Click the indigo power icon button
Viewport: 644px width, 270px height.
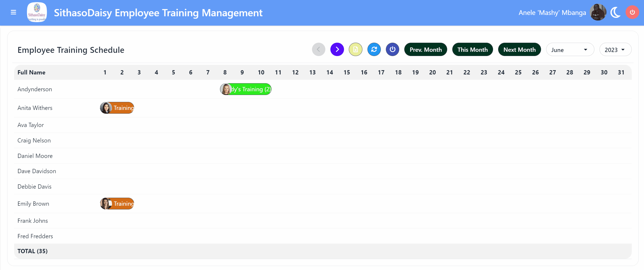pos(392,49)
